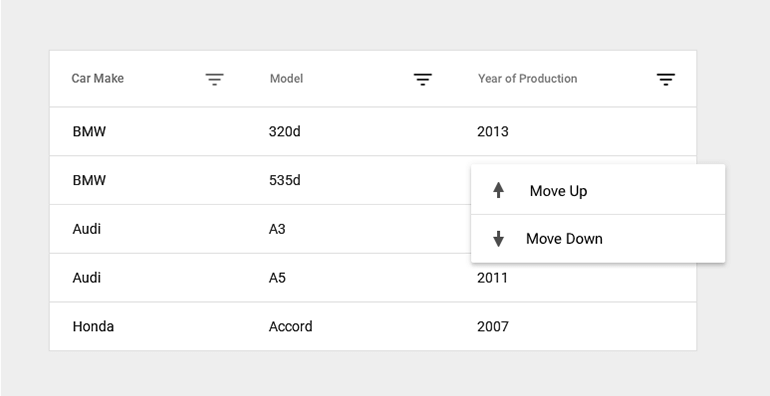
Task: Choose Move Down from the menu
Action: coord(598,239)
